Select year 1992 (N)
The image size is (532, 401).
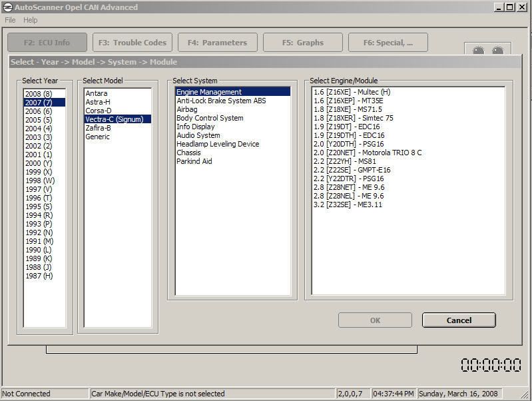point(45,232)
